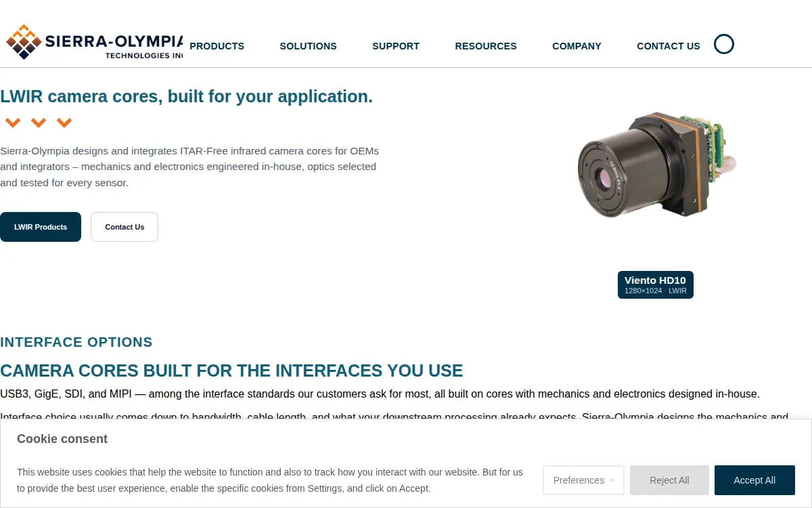Open the Resources menu
The height and width of the screenshot is (508, 812).
coord(486,46)
